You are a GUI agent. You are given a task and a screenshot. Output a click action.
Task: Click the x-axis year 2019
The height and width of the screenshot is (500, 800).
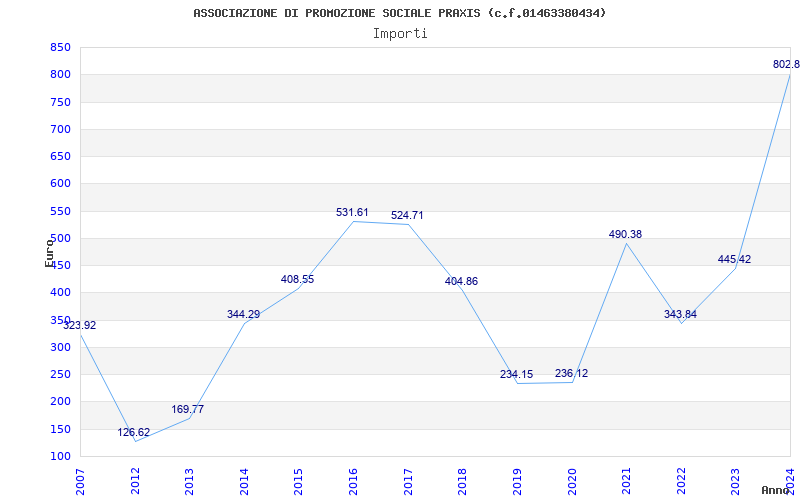pyautogui.click(x=517, y=482)
